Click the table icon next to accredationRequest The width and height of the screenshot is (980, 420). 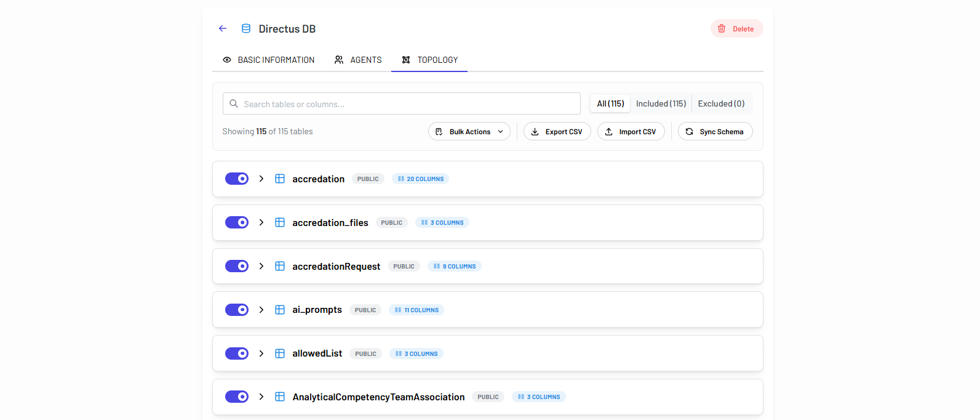point(280,266)
